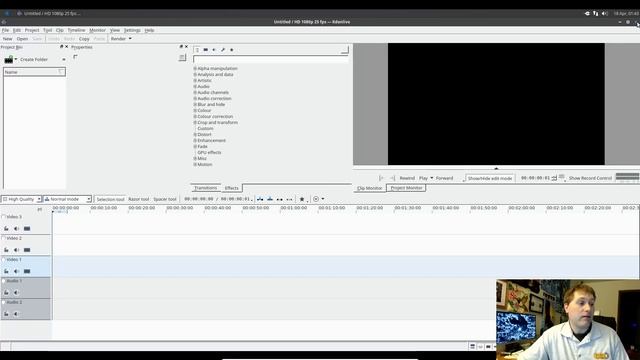Mute audio on Video 3 track

point(16,229)
